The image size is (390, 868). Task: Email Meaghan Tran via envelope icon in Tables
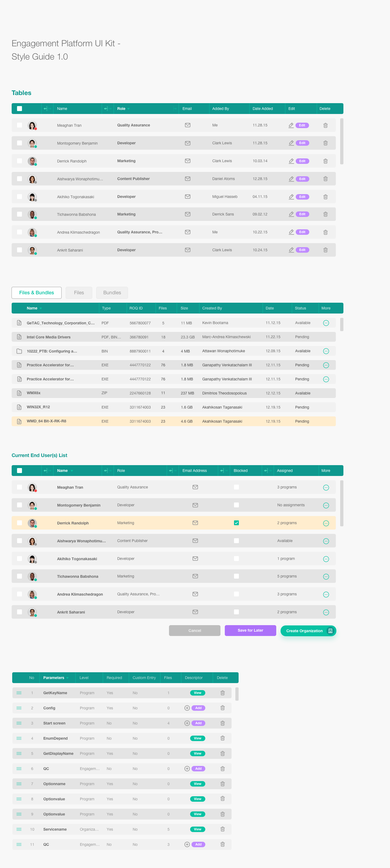pos(188,125)
